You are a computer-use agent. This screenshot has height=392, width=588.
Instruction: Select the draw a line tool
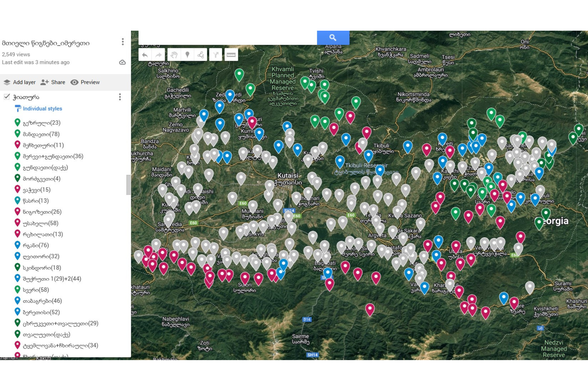point(201,55)
